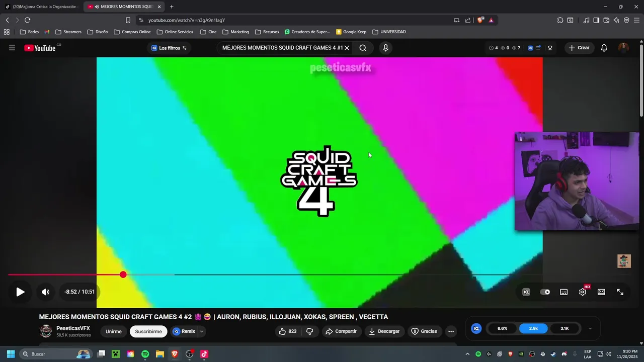Open video quality settings gear
644x362 pixels.
pyautogui.click(x=583, y=292)
